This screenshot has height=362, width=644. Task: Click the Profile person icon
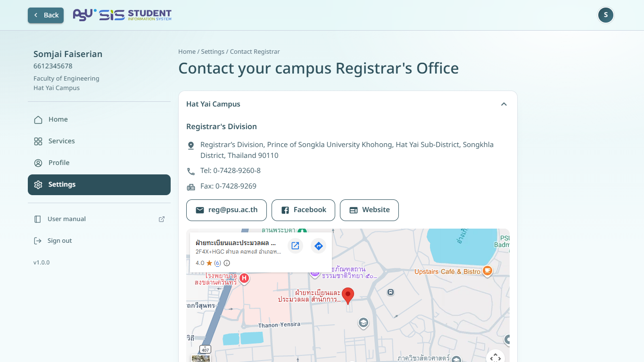pyautogui.click(x=38, y=163)
